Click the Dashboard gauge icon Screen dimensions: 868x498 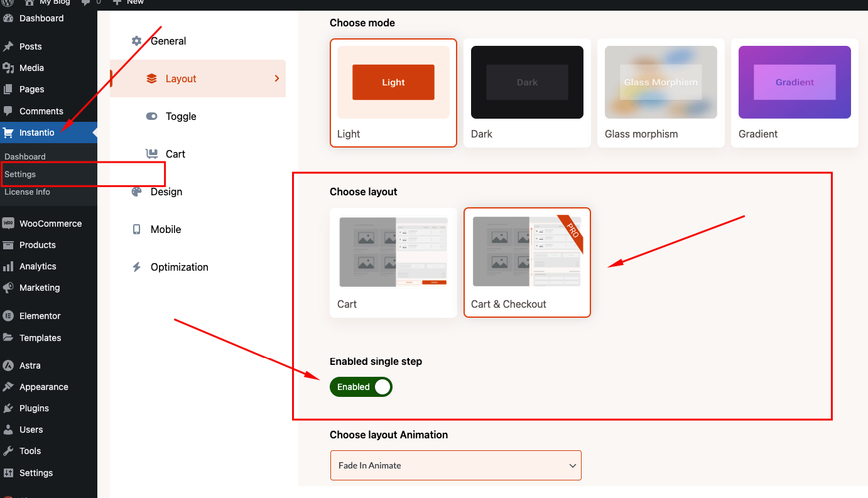tap(8, 18)
